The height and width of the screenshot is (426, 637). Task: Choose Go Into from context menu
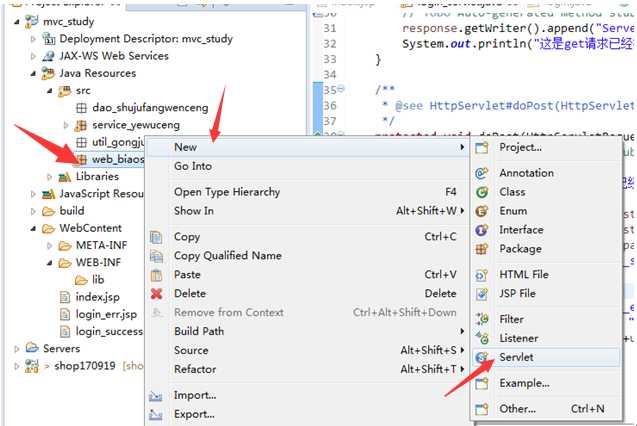[306, 166]
